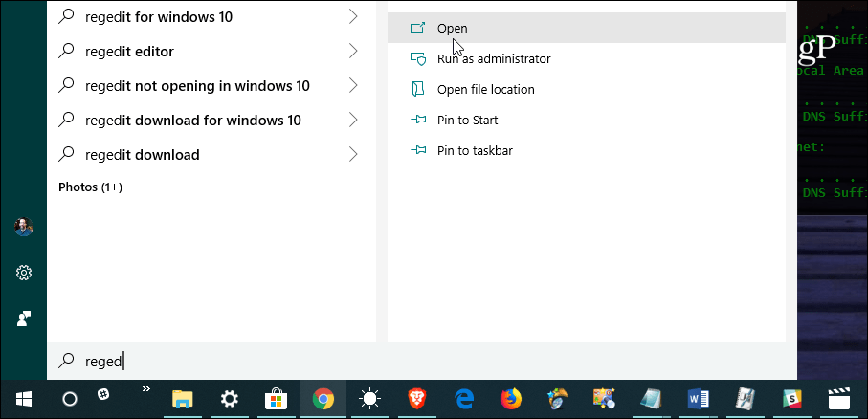Launch Microsoft Store from taskbar
Screen dimensions: 868x419
coord(276,399)
